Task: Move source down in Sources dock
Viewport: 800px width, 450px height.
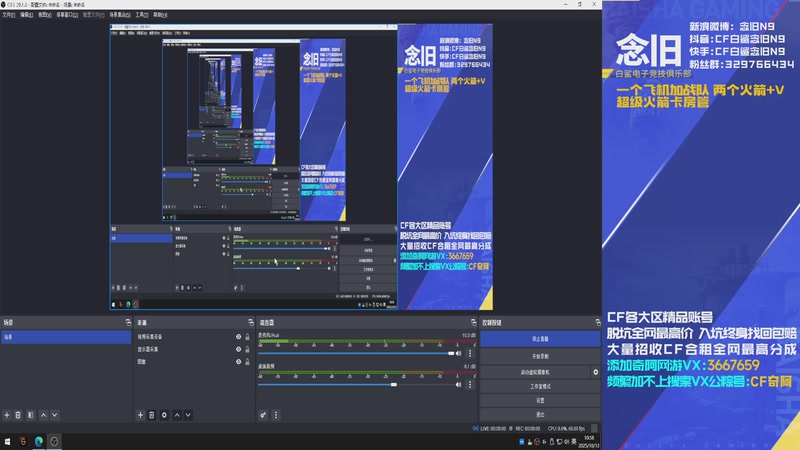Action: click(x=188, y=415)
